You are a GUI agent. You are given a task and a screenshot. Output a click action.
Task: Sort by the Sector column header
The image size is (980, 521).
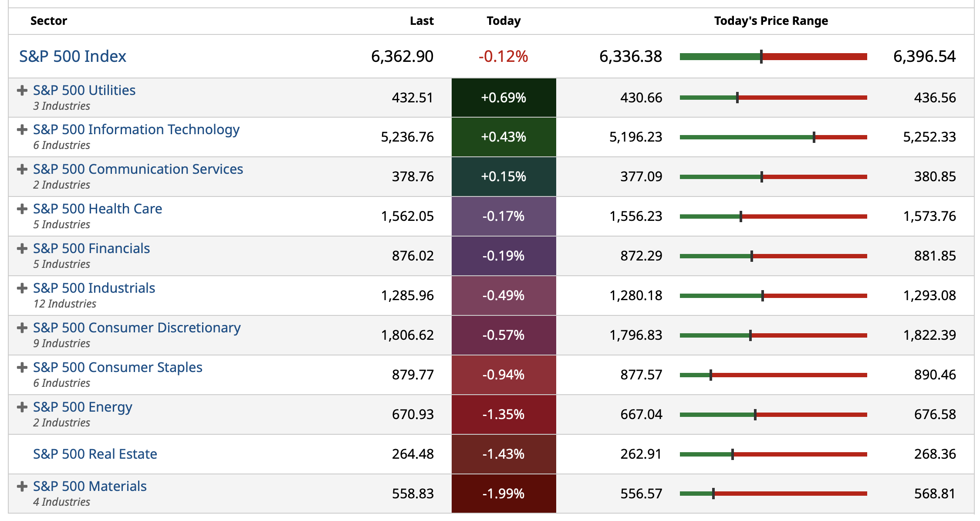pyautogui.click(x=49, y=21)
